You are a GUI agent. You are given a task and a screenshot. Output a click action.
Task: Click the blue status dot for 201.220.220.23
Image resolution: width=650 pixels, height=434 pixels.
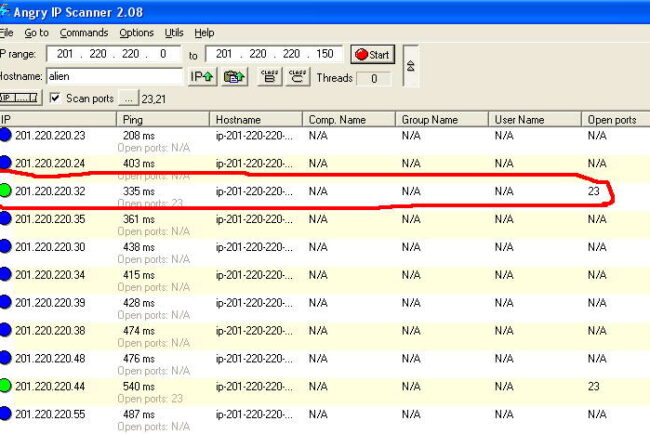6,134
